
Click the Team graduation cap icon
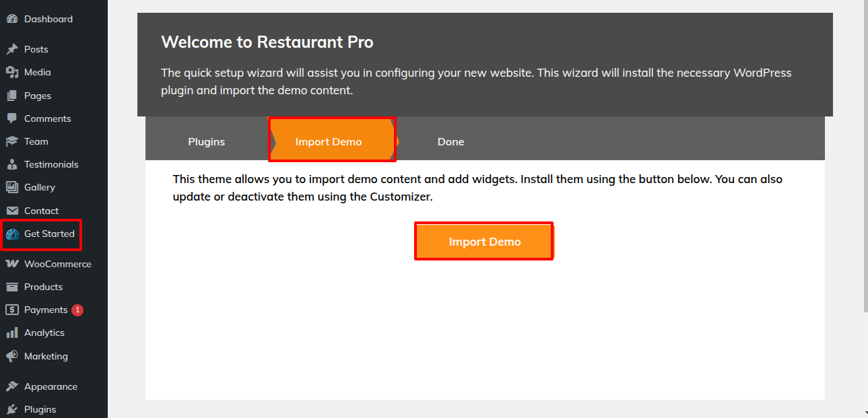pos(11,141)
